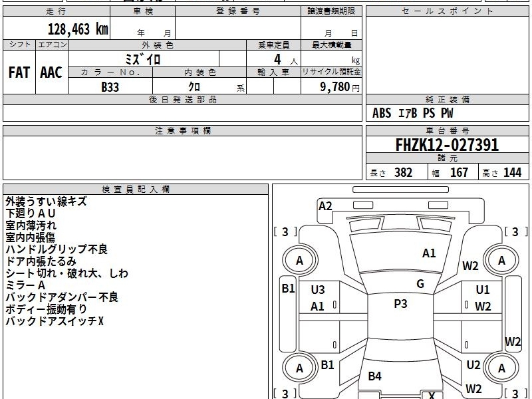Select note 室内内張傷
This screenshot has height=399, width=532.
point(30,237)
